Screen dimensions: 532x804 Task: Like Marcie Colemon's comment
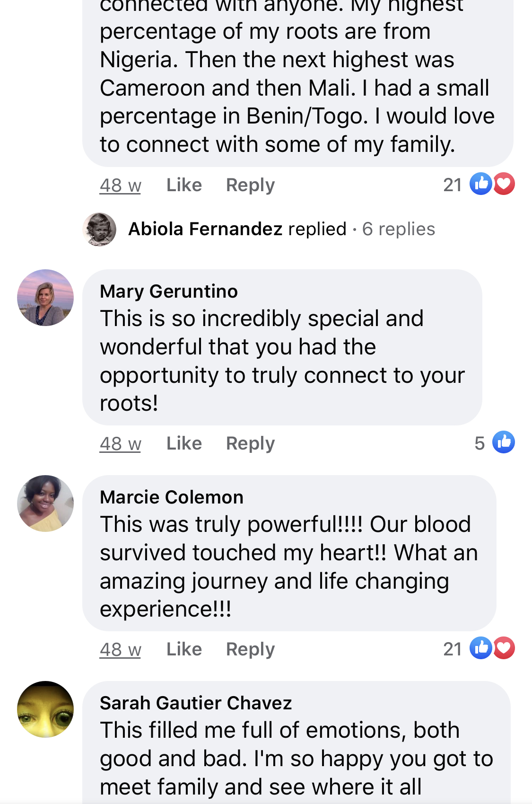click(184, 649)
